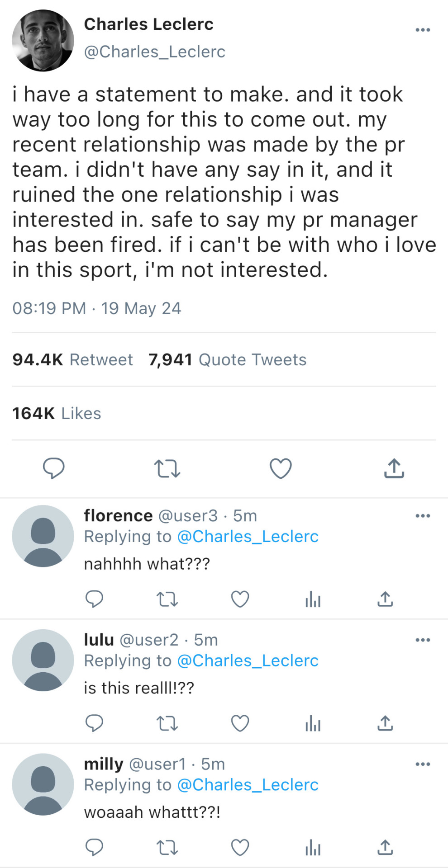448x868 pixels.
Task: View the 7,941 Quote Tweets
Action: [227, 360]
